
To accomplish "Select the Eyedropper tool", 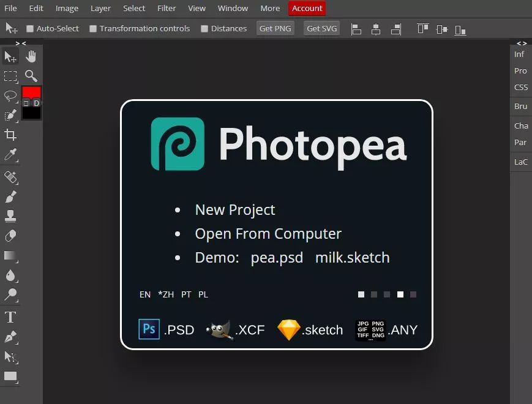I will 10,155.
